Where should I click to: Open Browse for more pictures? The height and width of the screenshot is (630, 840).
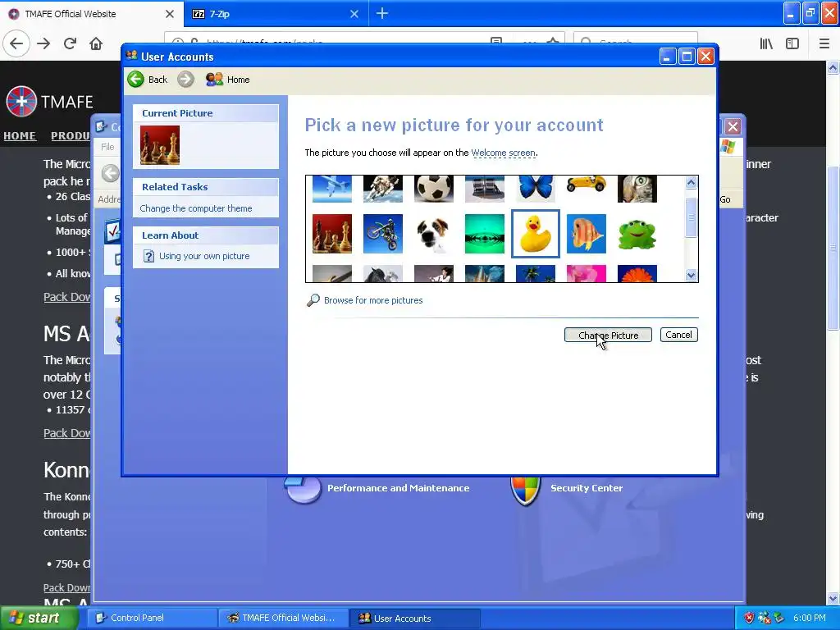tap(373, 300)
